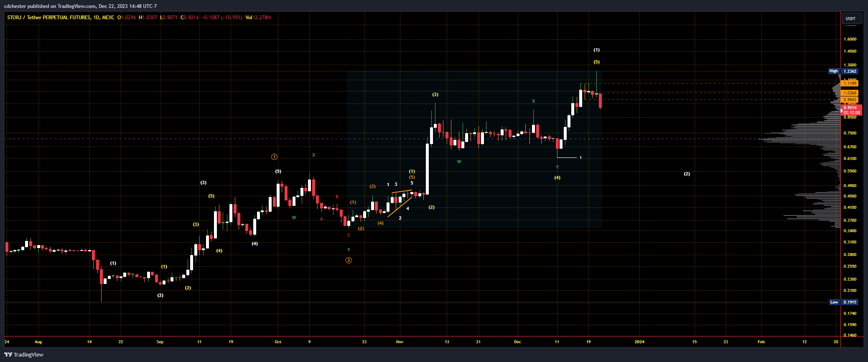Click the 0.2300 level on price scale
This screenshot has width=868, height=362.
tap(850, 279)
